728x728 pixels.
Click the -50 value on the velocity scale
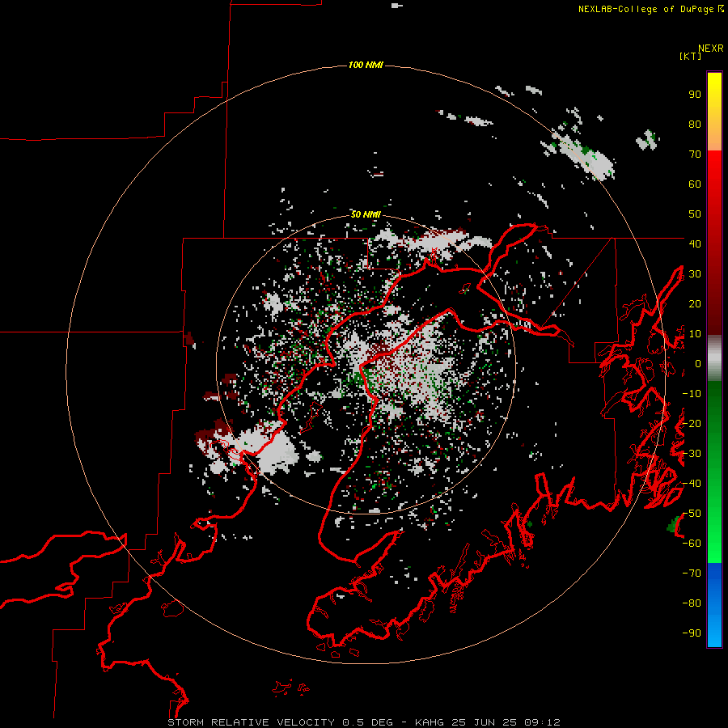(692, 514)
